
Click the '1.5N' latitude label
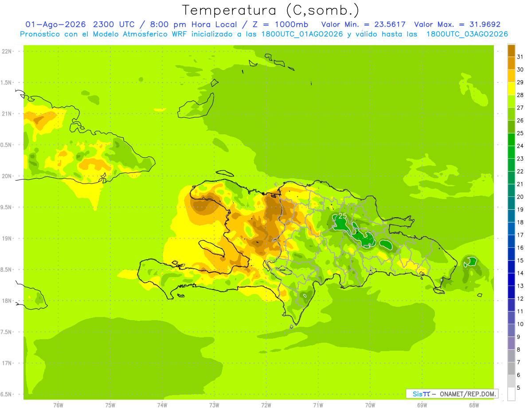pyautogui.click(x=7, y=82)
